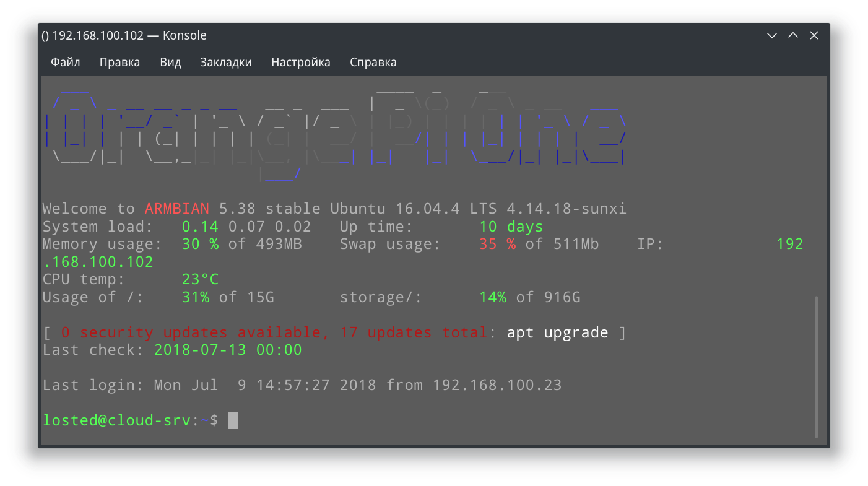Click the prompt text 'losted@cloud-srv'
Viewport: 868px width, 486px height.
(116, 420)
